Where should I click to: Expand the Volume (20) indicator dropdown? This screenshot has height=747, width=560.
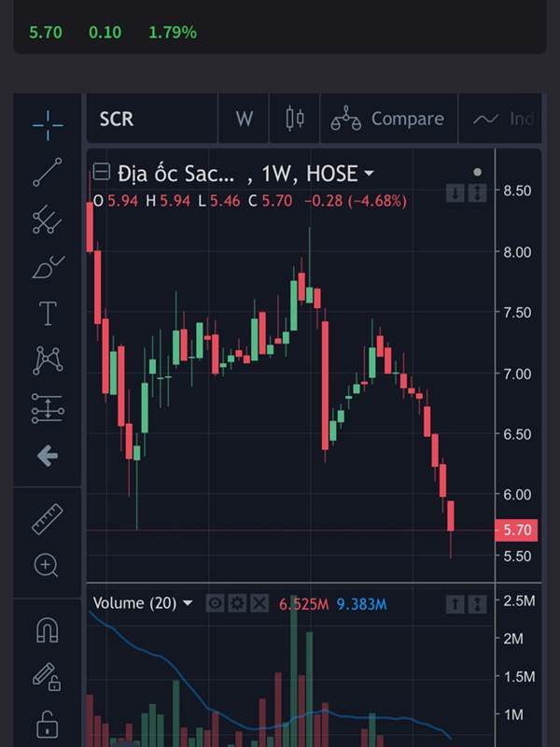pyautogui.click(x=189, y=603)
